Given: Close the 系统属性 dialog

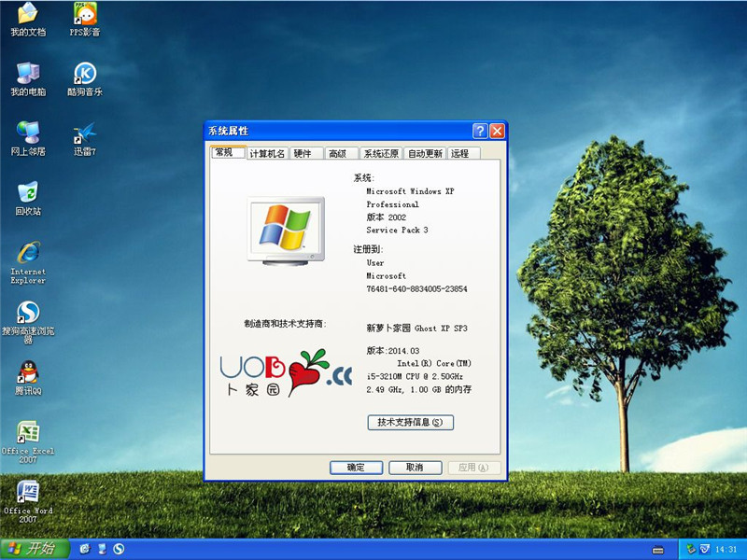Looking at the screenshot, I should pyautogui.click(x=497, y=131).
